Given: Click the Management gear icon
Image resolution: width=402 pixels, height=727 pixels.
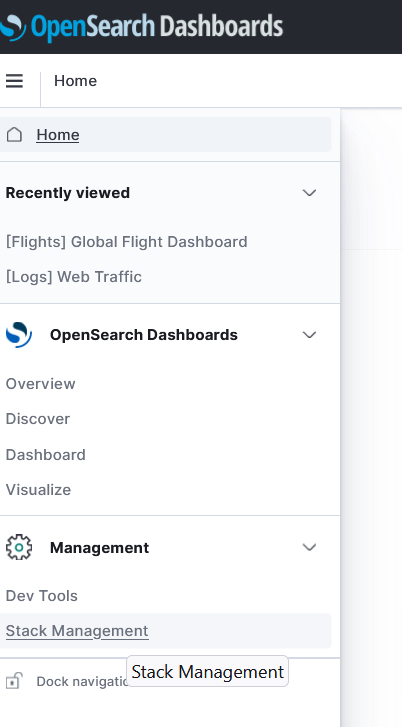Looking at the screenshot, I should click(19, 547).
